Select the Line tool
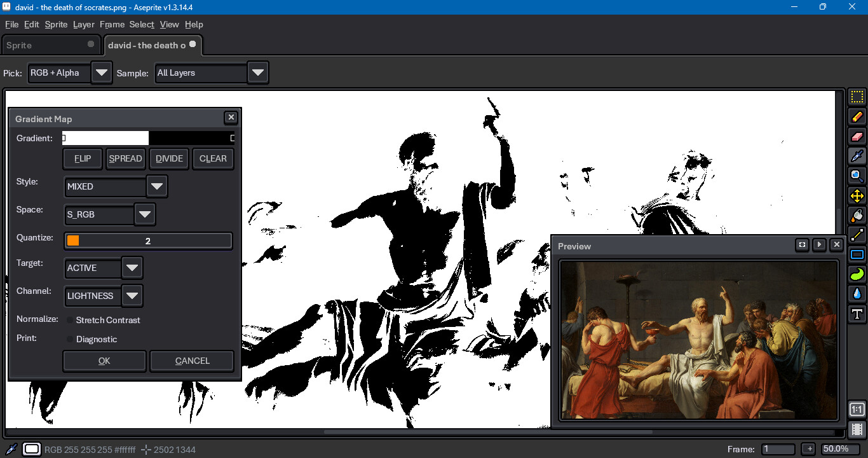Screen dimensions: 868x458 857,235
